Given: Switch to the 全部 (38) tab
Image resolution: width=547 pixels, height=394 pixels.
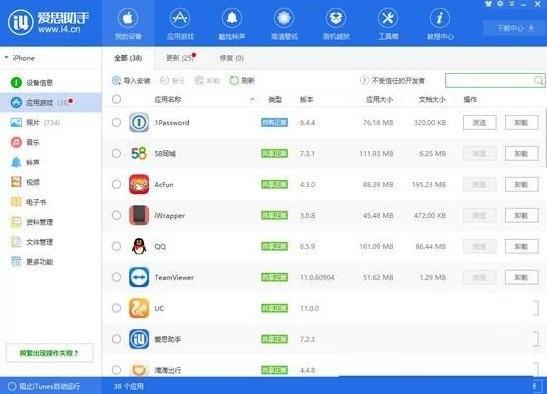Looking at the screenshot, I should click(128, 58).
